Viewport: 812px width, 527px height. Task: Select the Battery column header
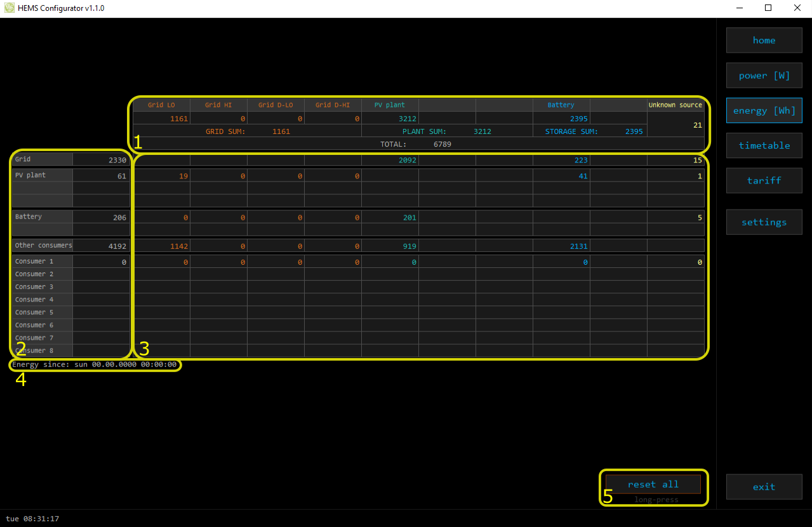point(561,105)
